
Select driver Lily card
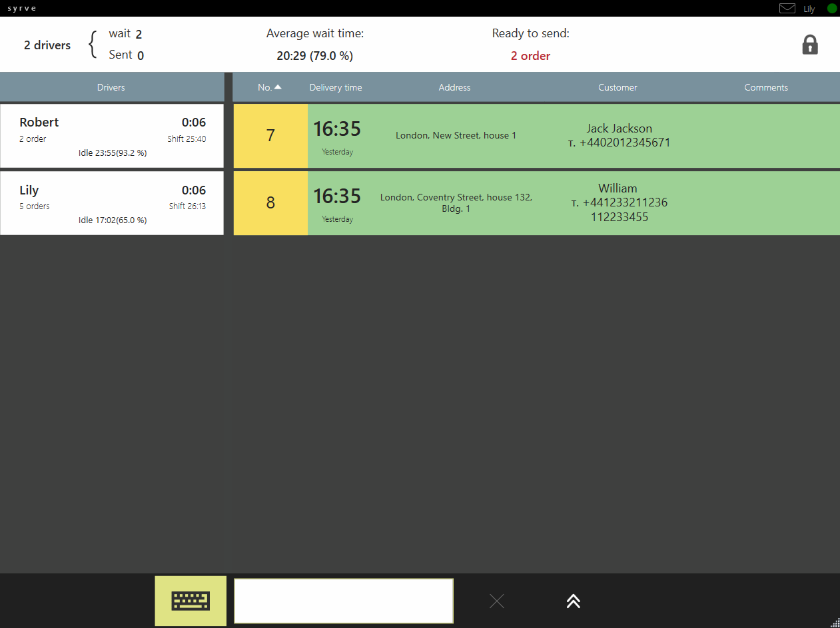(112, 203)
